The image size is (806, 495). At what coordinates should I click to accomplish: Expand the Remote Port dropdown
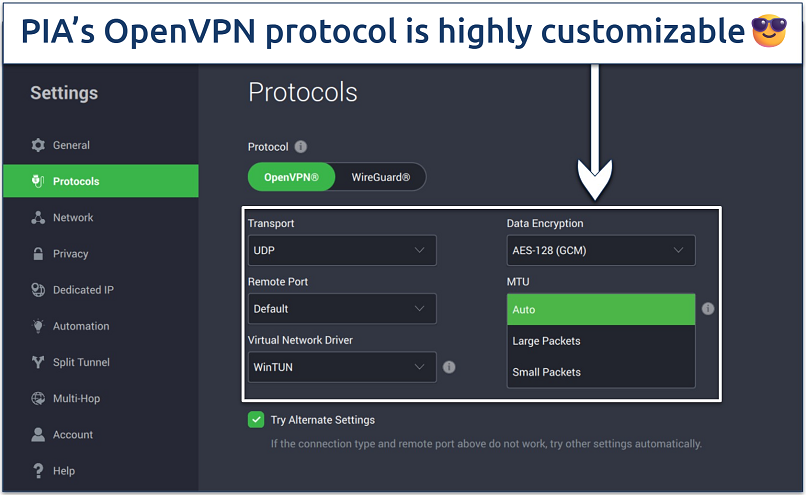342,309
